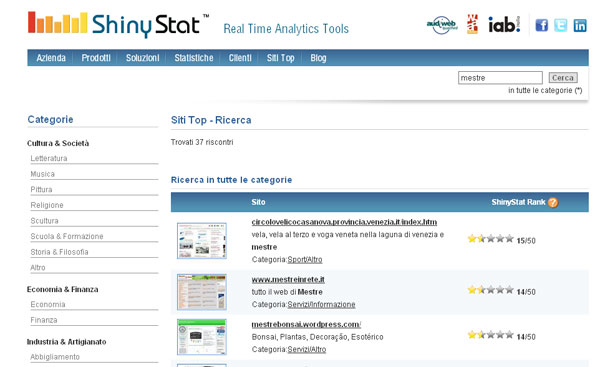
Task: Select Musica category
Action: click(42, 174)
